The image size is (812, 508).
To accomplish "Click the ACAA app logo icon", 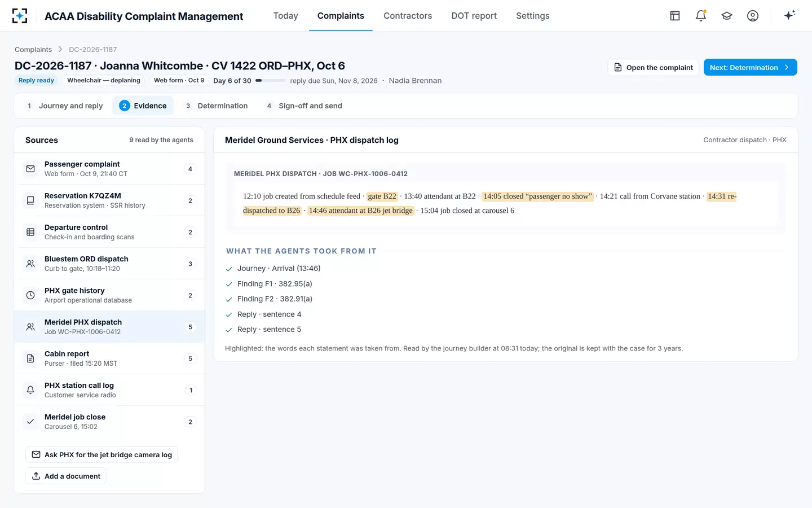I will coord(20,16).
